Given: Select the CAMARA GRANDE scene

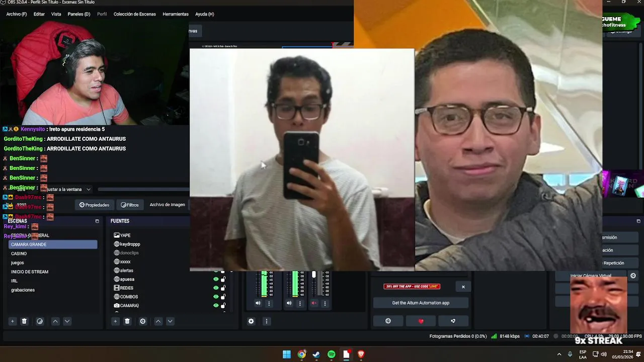Looking at the screenshot, I should (x=53, y=244).
